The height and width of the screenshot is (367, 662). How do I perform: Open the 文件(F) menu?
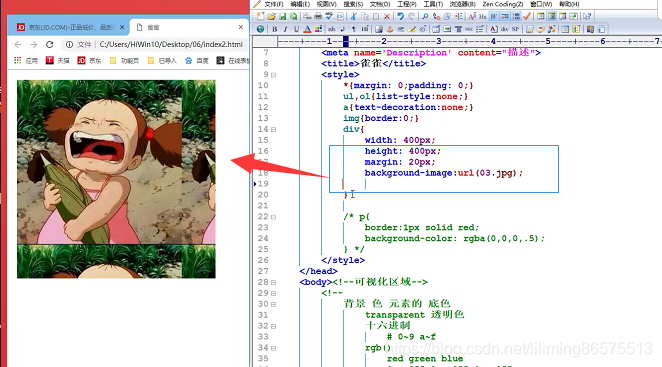[274, 4]
